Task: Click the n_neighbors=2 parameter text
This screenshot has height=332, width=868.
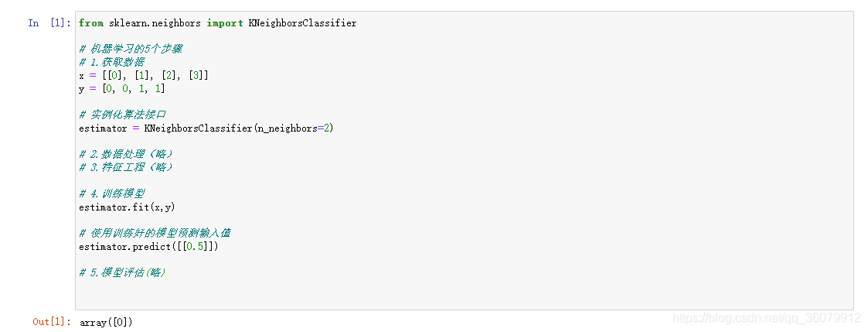Action: click(x=294, y=128)
